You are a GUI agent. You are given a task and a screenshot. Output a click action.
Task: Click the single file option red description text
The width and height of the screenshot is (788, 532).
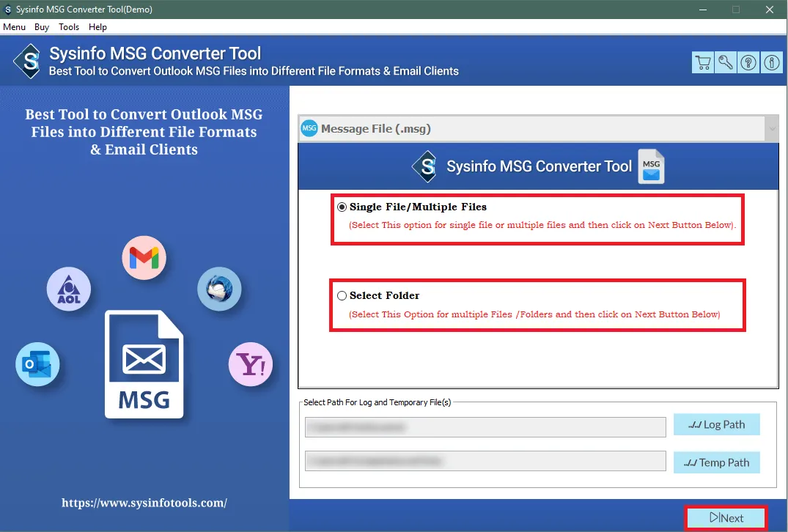tap(542, 225)
